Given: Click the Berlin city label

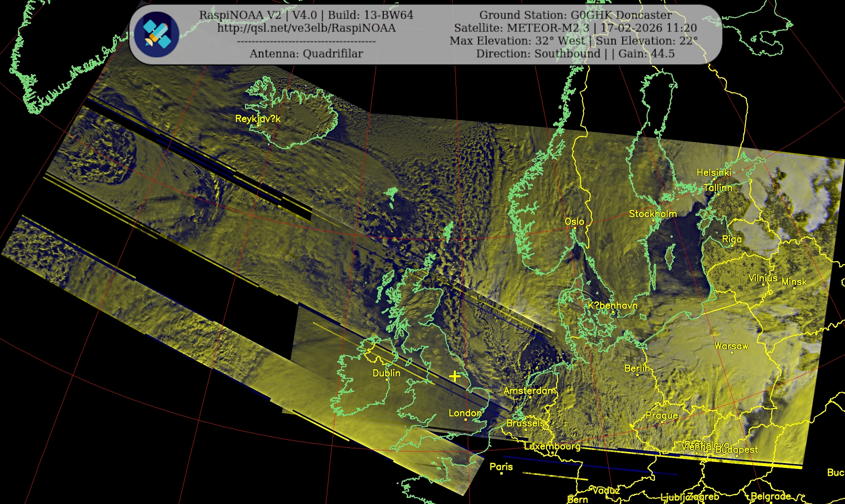Looking at the screenshot, I should coord(637,368).
